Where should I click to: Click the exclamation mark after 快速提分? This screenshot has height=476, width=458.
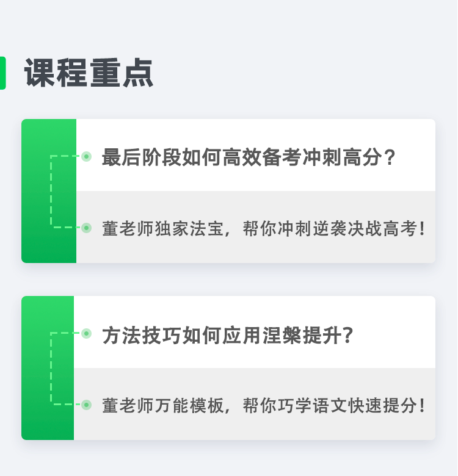(422, 406)
